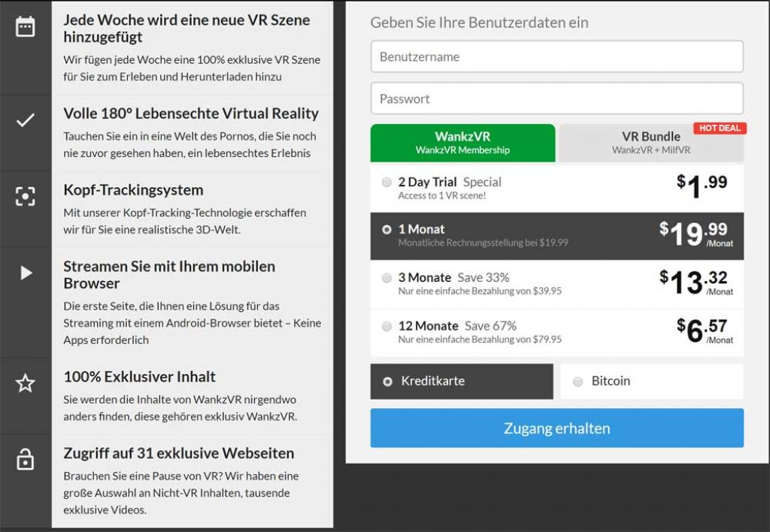Click the calendar icon for weekly VR scenes
The width and height of the screenshot is (770, 532).
point(26,27)
